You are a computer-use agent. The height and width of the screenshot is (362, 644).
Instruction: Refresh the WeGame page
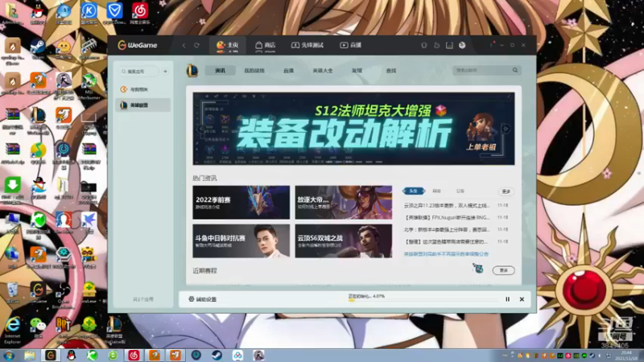point(196,45)
